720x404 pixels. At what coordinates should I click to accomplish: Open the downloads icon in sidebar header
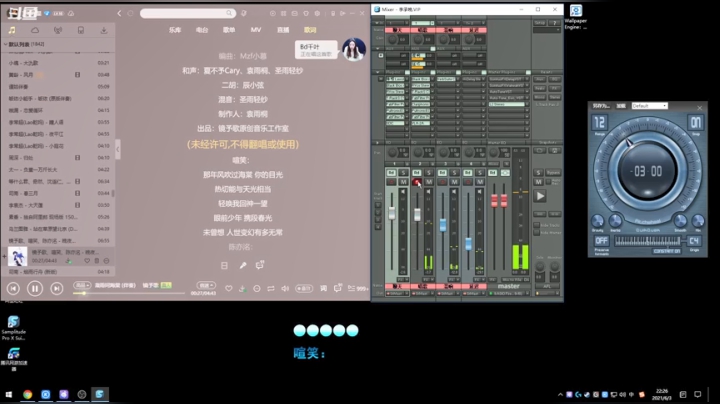coord(104,30)
